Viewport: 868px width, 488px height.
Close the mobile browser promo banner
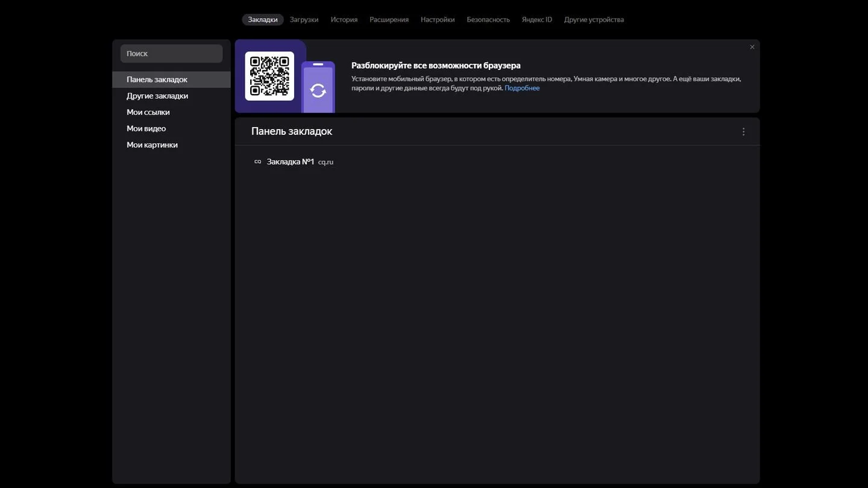point(752,47)
